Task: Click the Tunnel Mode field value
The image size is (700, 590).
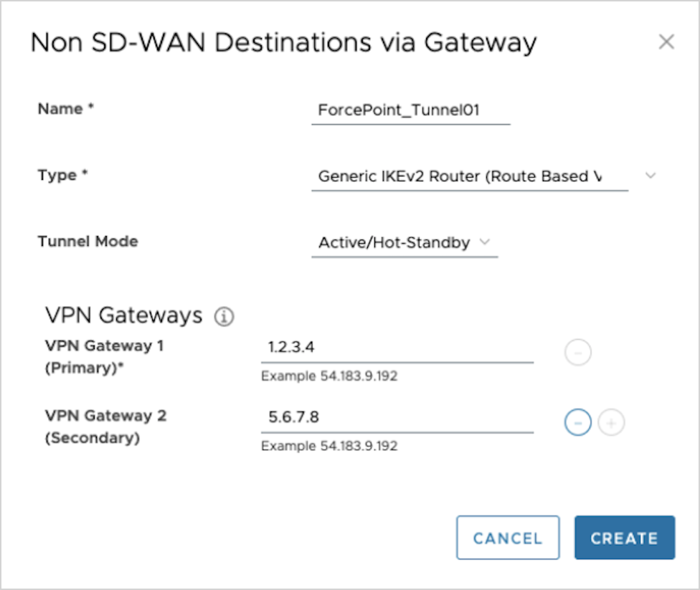Action: (394, 242)
